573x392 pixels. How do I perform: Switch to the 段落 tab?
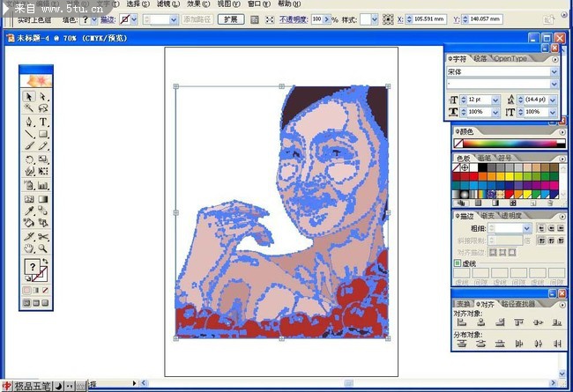coord(480,58)
